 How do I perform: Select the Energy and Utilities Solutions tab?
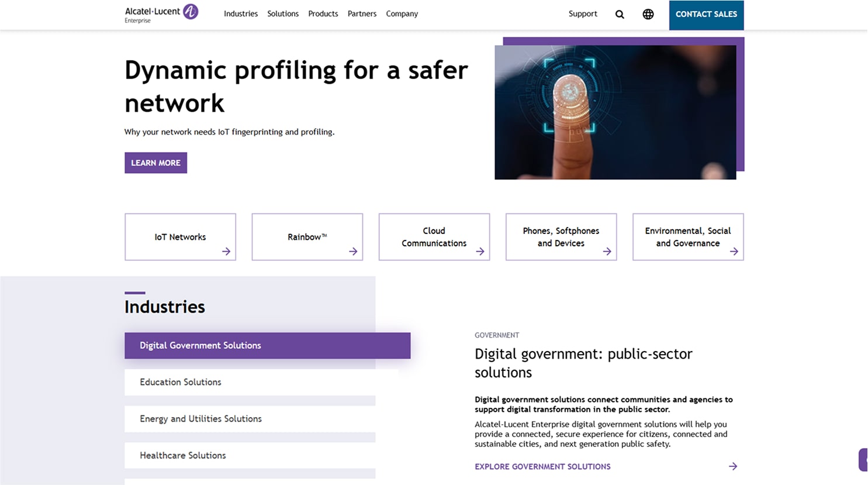pos(250,419)
